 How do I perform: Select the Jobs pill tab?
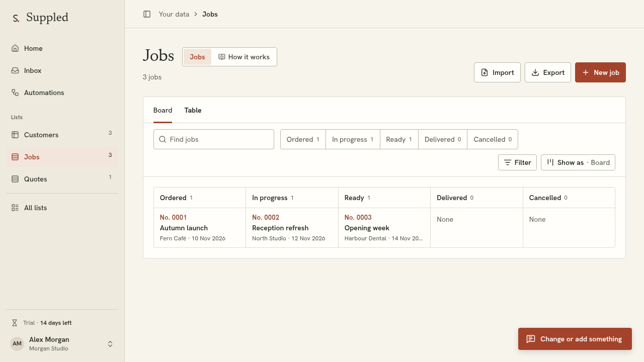click(197, 57)
